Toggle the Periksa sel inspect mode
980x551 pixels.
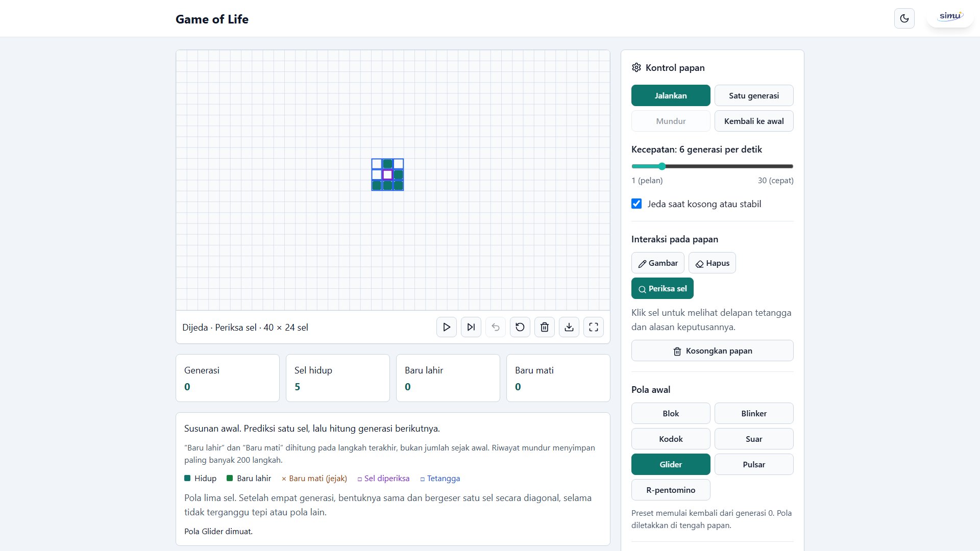pos(663,288)
